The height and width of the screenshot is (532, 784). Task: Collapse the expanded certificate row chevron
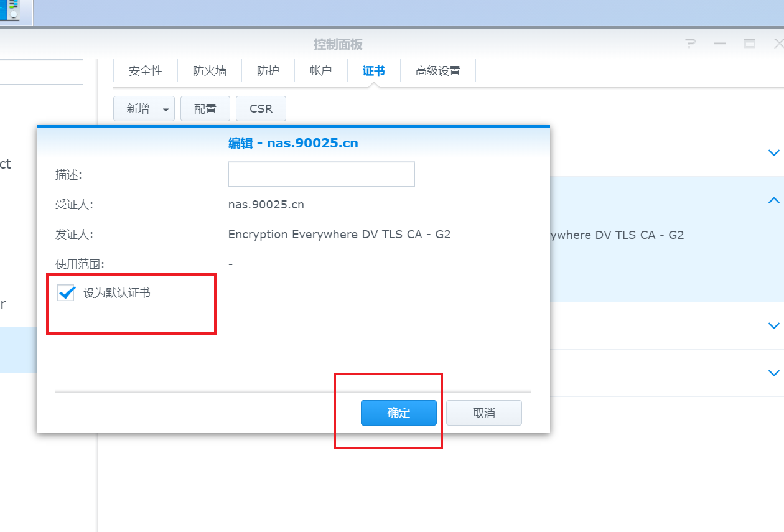click(x=773, y=200)
